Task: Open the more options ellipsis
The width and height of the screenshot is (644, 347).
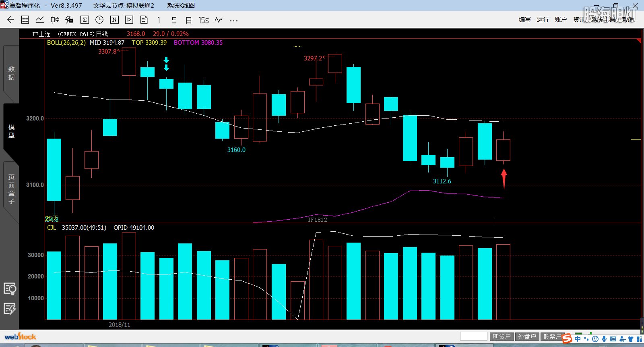Action: tap(233, 20)
